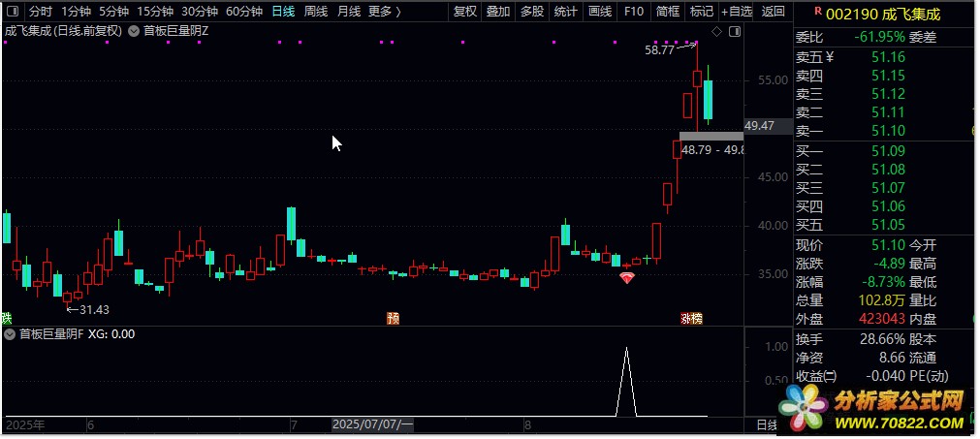The image size is (980, 439).
Task: Select the 30分钟 period
Action: [200, 12]
